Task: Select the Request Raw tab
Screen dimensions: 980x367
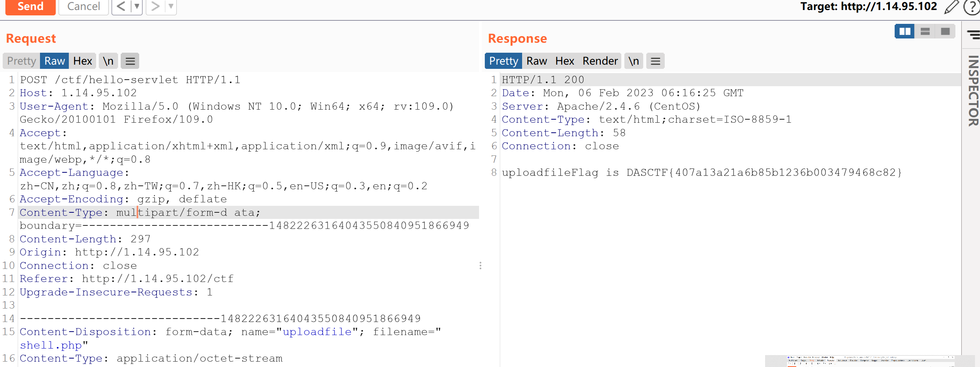Action: point(55,61)
